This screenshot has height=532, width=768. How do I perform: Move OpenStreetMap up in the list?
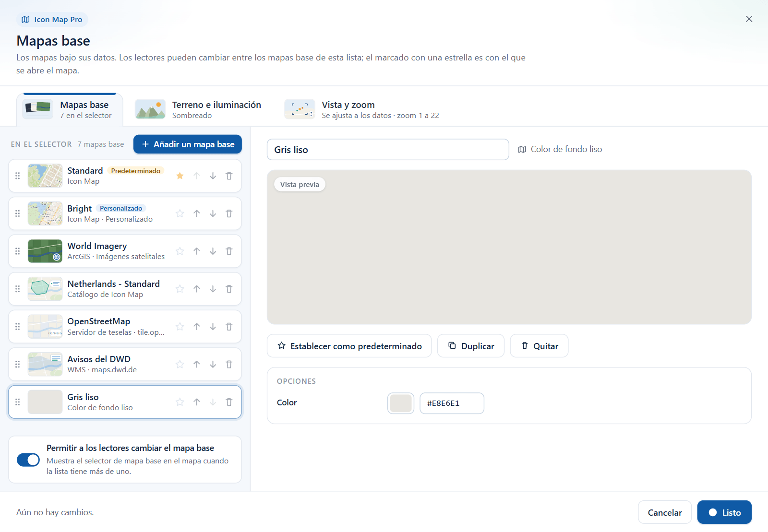[x=196, y=327]
